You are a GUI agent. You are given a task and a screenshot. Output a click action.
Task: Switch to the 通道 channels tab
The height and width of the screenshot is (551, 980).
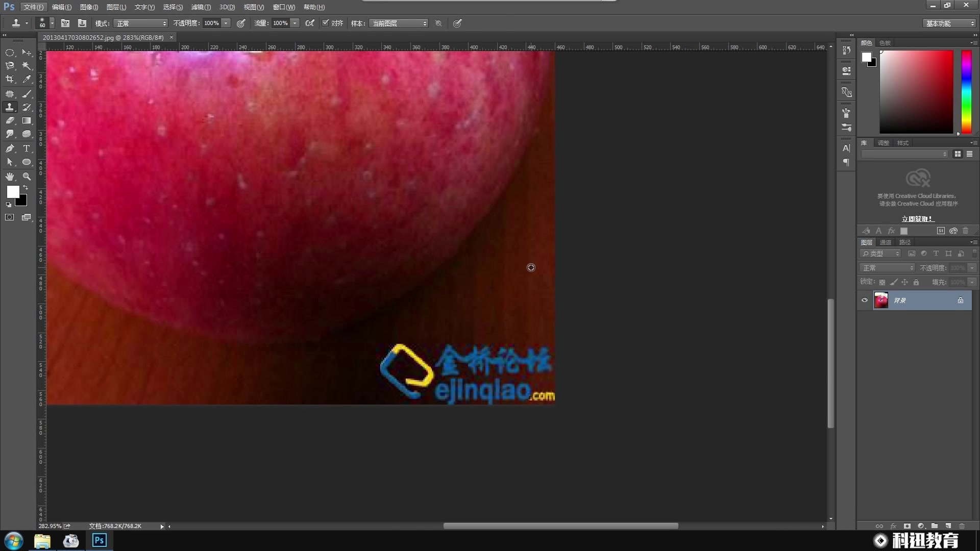[x=886, y=242]
